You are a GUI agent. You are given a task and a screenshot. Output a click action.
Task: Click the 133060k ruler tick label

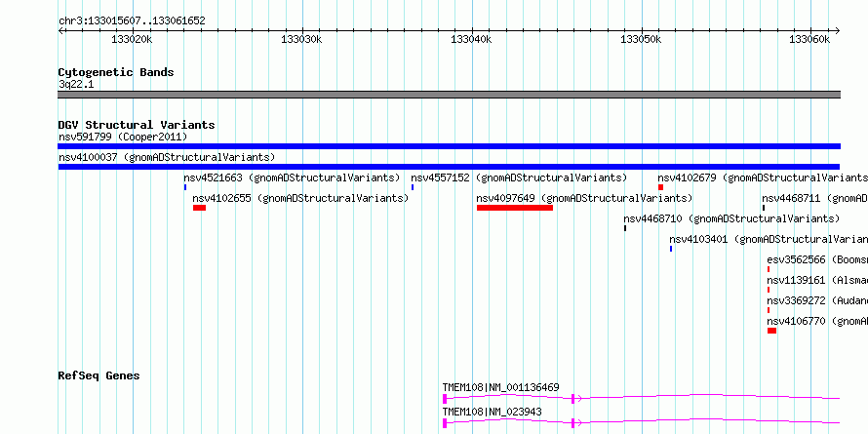[809, 39]
